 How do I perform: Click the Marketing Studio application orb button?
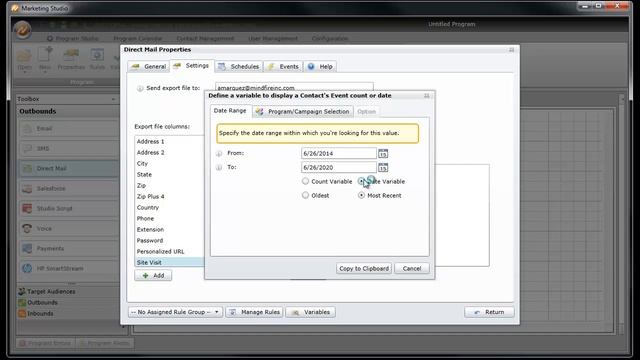22,30
